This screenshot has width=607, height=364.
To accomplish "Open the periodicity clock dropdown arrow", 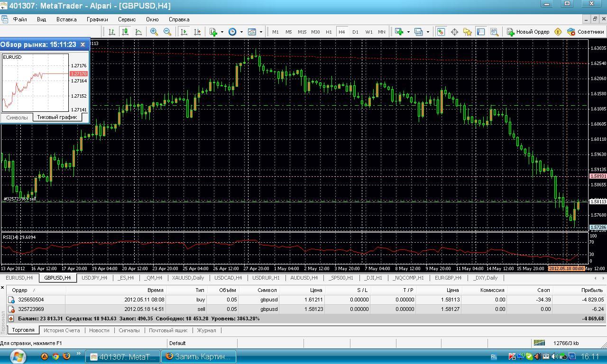I will pyautogui.click(x=241, y=32).
